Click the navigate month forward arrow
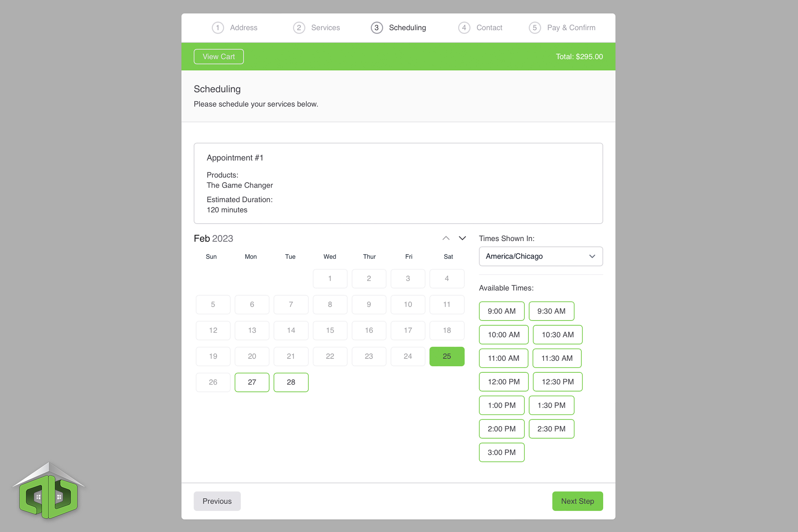Image resolution: width=798 pixels, height=532 pixels. point(462,238)
